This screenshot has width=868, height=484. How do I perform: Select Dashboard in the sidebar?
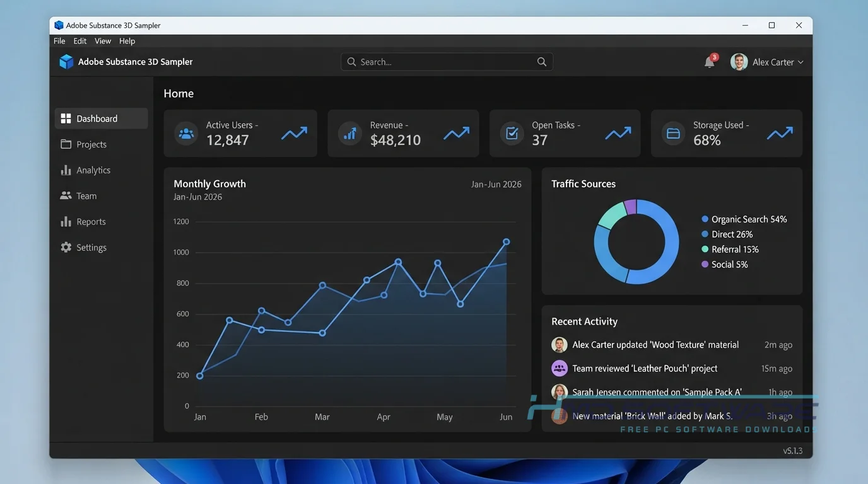102,118
